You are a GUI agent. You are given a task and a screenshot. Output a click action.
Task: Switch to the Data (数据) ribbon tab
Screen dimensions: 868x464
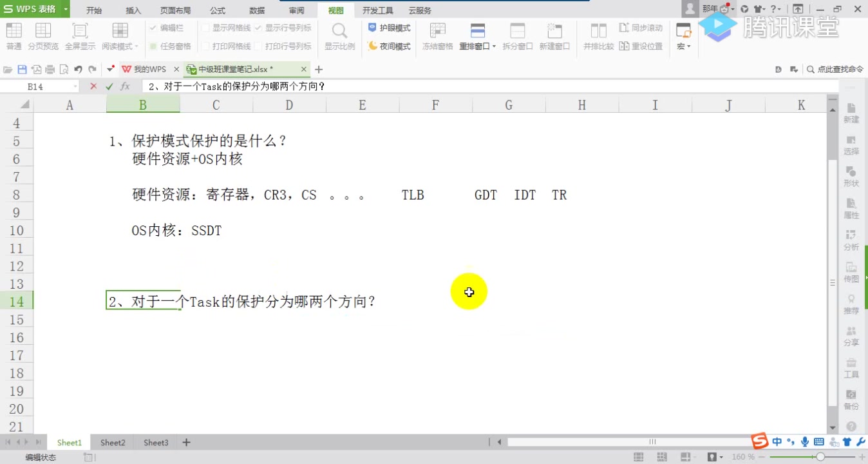tap(257, 10)
